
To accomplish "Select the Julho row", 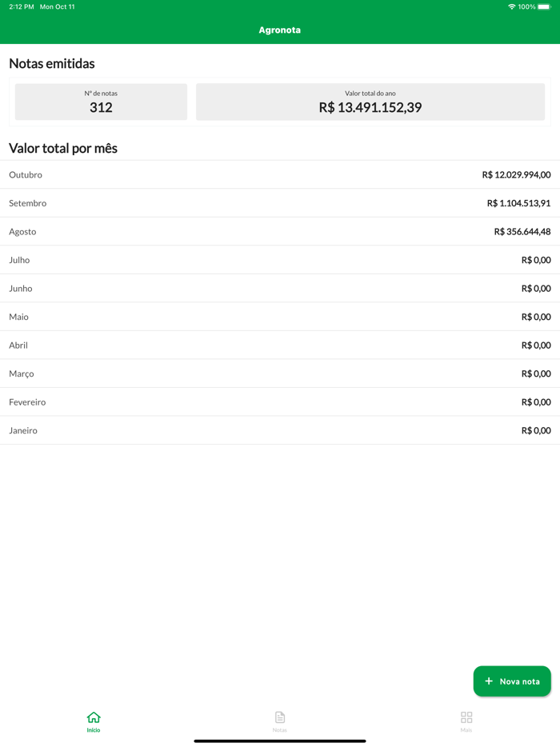I will click(x=280, y=260).
